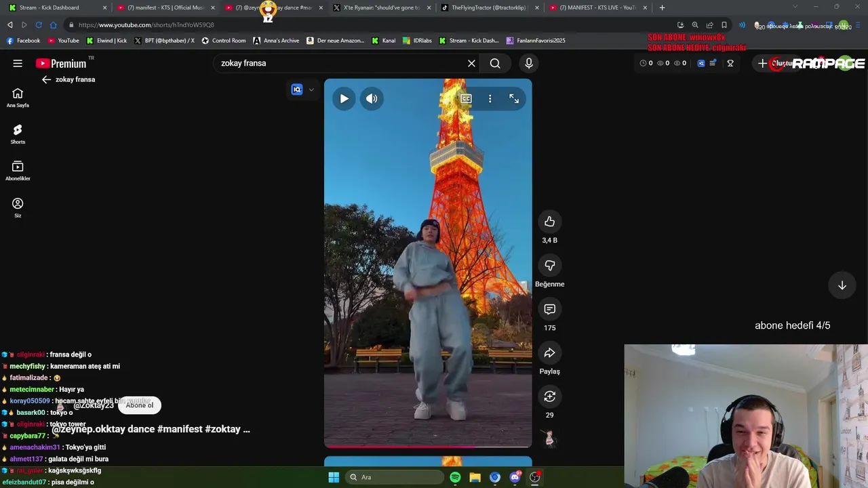Open Discord from the taskbar
Image resolution: width=868 pixels, height=488 pixels.
pyautogui.click(x=515, y=477)
